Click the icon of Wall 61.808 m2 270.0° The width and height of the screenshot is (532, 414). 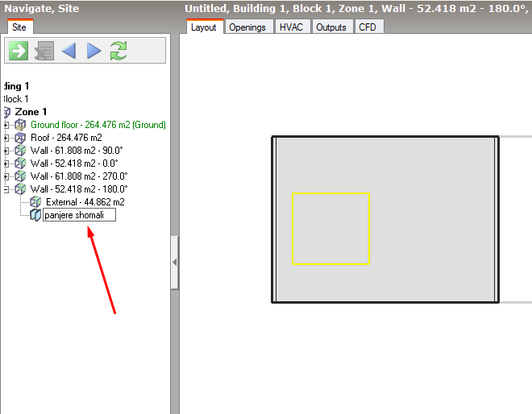[20, 176]
